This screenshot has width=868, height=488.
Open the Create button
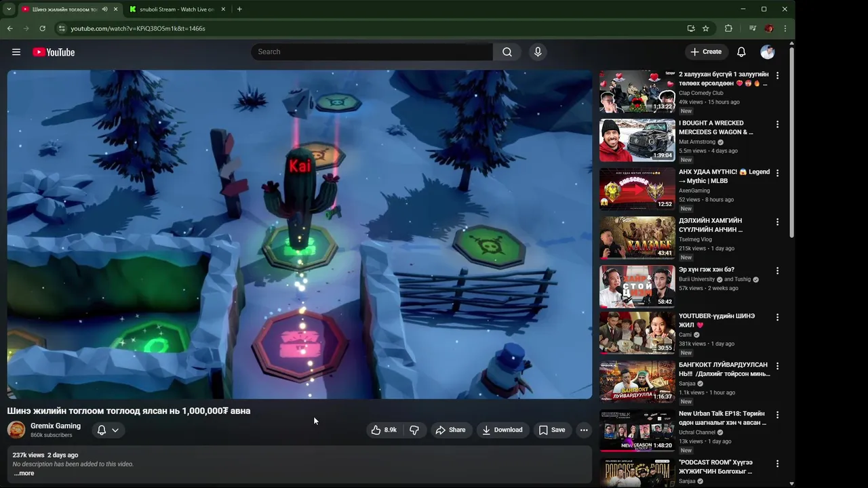pos(706,52)
